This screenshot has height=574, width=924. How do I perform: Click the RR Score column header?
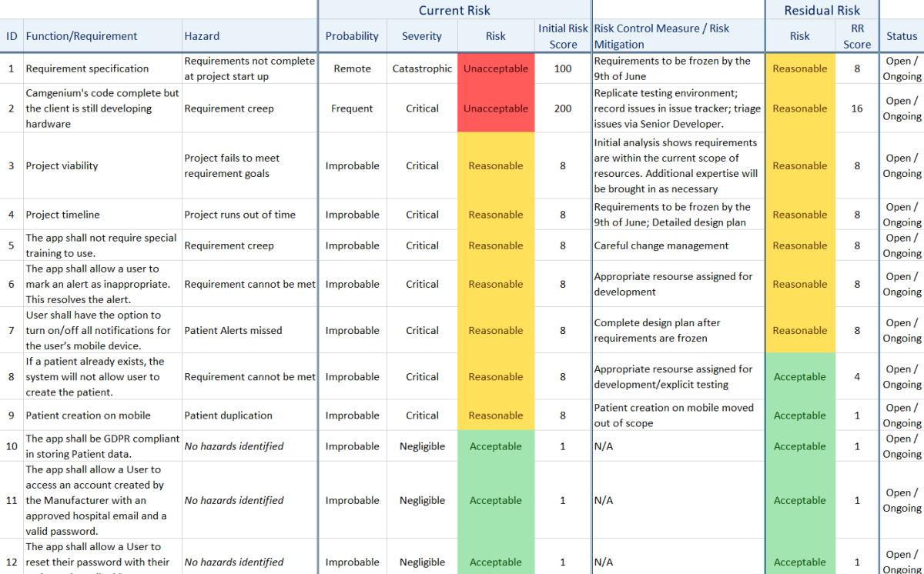tap(857, 36)
